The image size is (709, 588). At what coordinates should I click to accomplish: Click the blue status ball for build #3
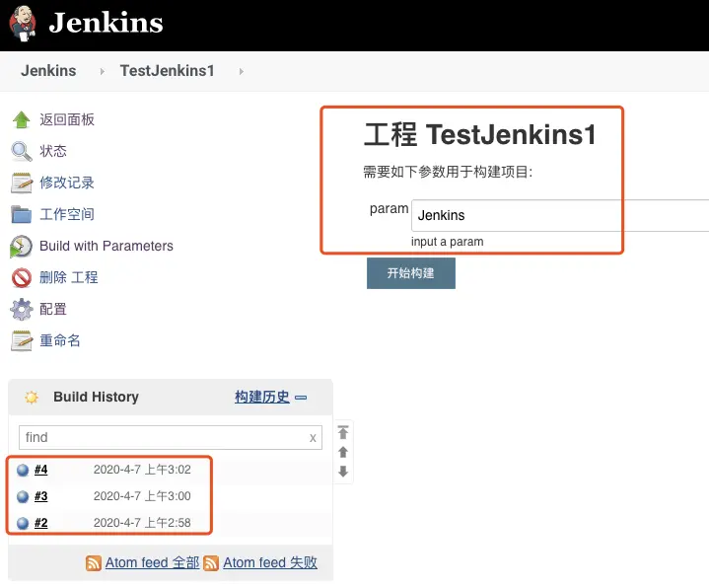(x=23, y=496)
